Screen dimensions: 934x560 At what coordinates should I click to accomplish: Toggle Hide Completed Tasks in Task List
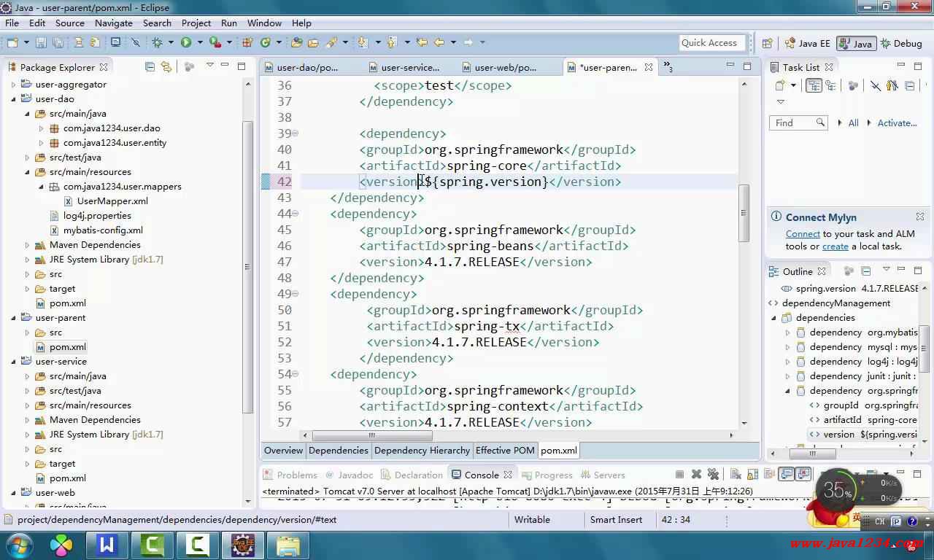pyautogui.click(x=875, y=86)
